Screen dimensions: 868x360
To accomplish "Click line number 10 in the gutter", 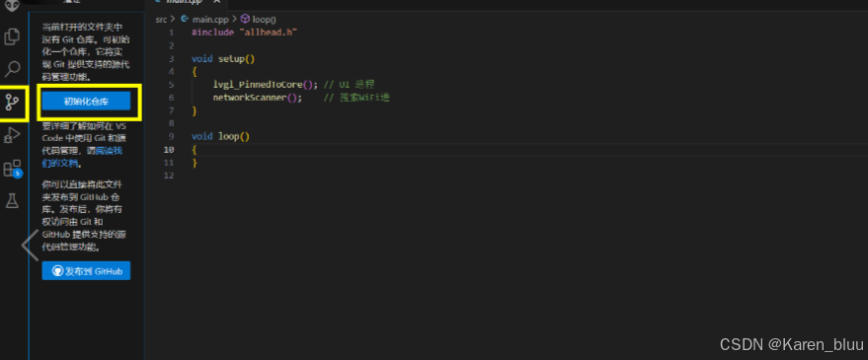I will pos(169,150).
